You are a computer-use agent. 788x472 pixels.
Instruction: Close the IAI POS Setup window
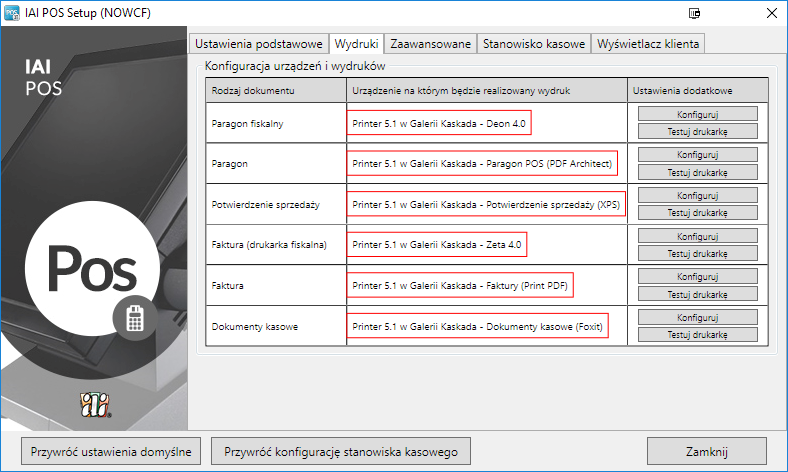pos(771,13)
